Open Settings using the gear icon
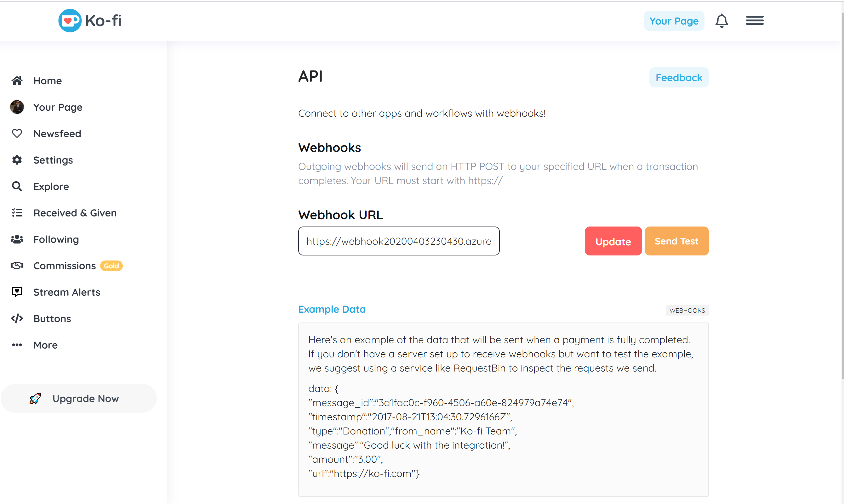The image size is (844, 504). [x=17, y=160]
